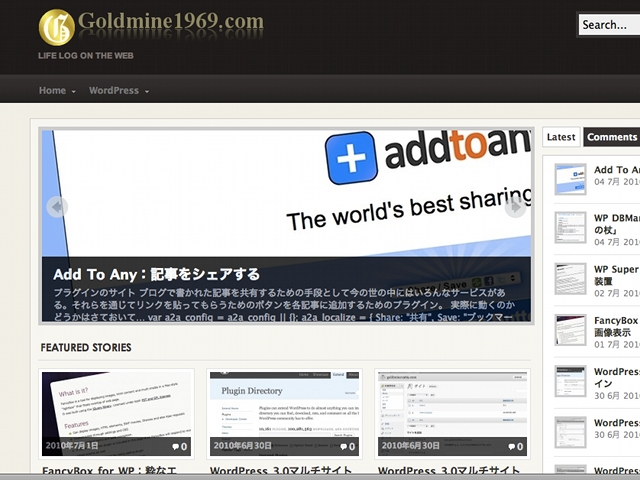This screenshot has height=480, width=640.
Task: Open comments bubble on Plugin Directory story
Action: [x=348, y=447]
